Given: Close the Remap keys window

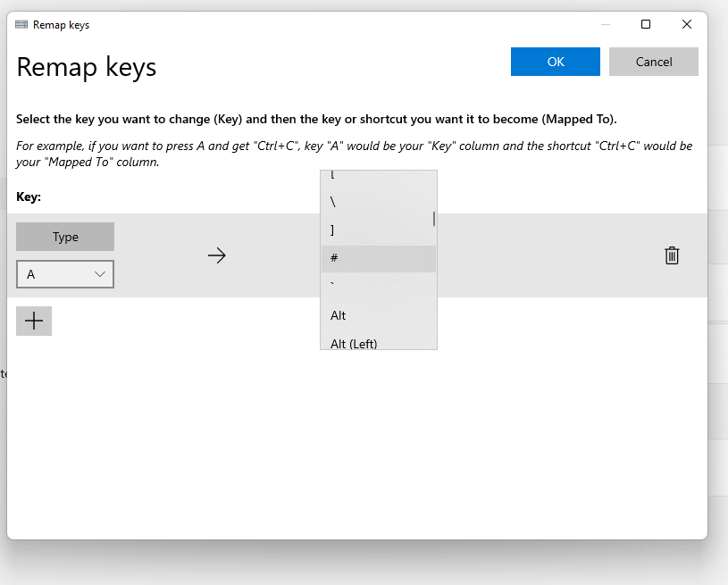Looking at the screenshot, I should [687, 24].
